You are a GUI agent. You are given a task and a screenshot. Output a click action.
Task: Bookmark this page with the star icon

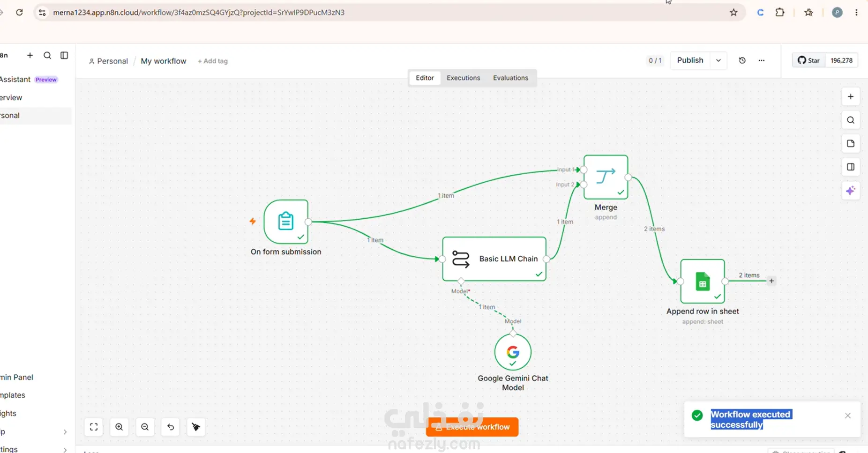pyautogui.click(x=733, y=13)
